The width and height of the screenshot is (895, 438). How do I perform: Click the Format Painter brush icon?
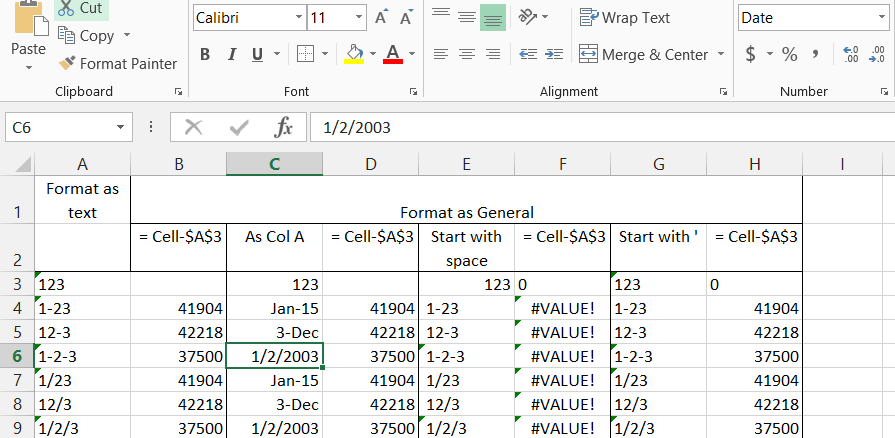(67, 64)
